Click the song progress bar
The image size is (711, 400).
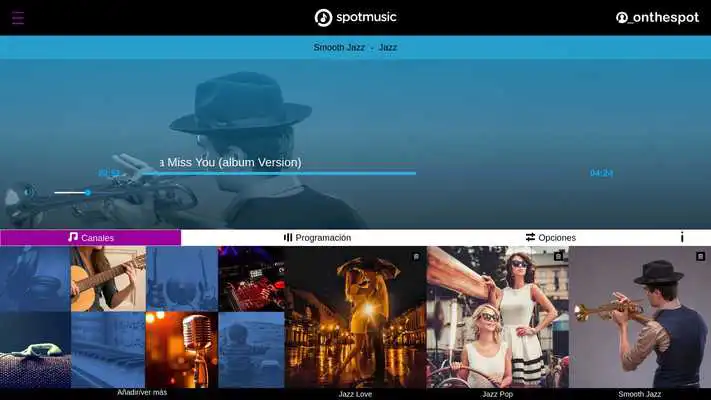[279, 173]
